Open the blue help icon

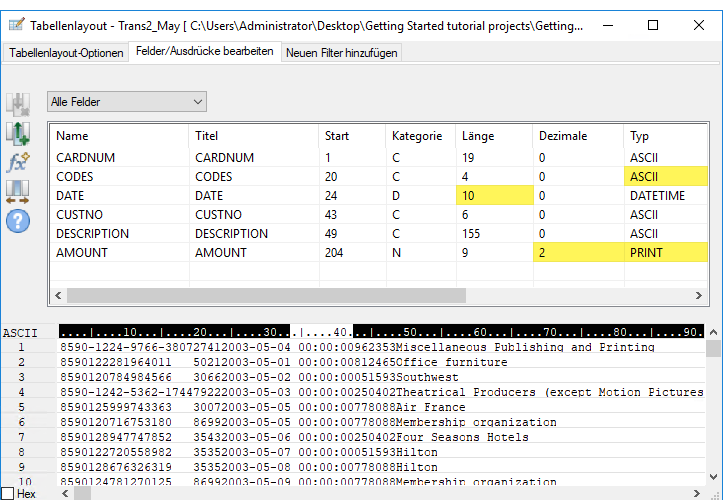click(18, 221)
